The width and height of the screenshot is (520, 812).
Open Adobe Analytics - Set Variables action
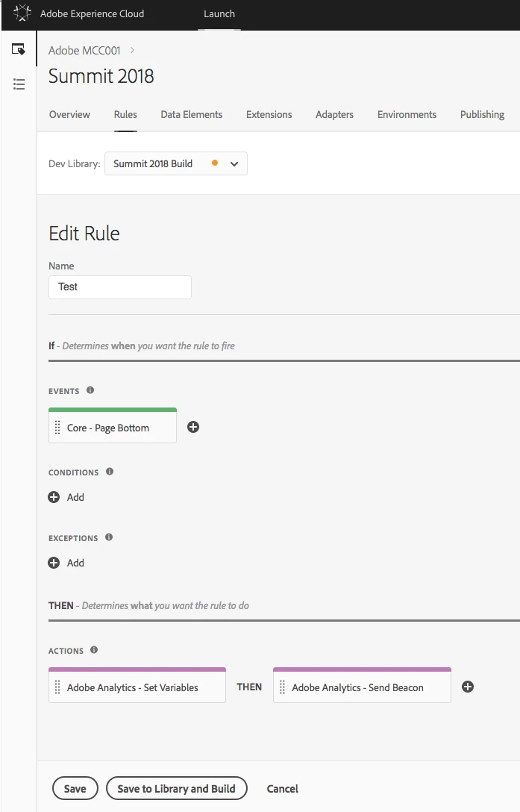137,685
